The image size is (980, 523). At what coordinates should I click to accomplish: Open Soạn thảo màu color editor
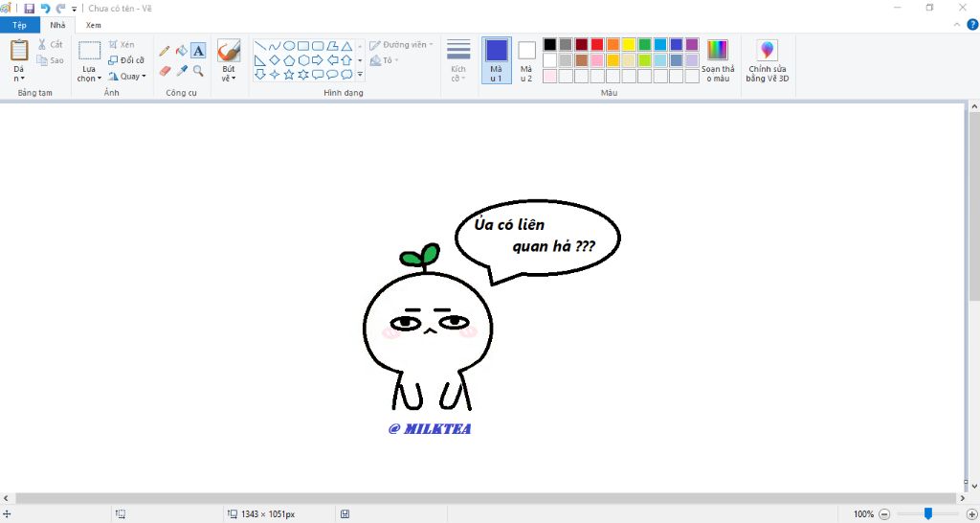(x=718, y=60)
